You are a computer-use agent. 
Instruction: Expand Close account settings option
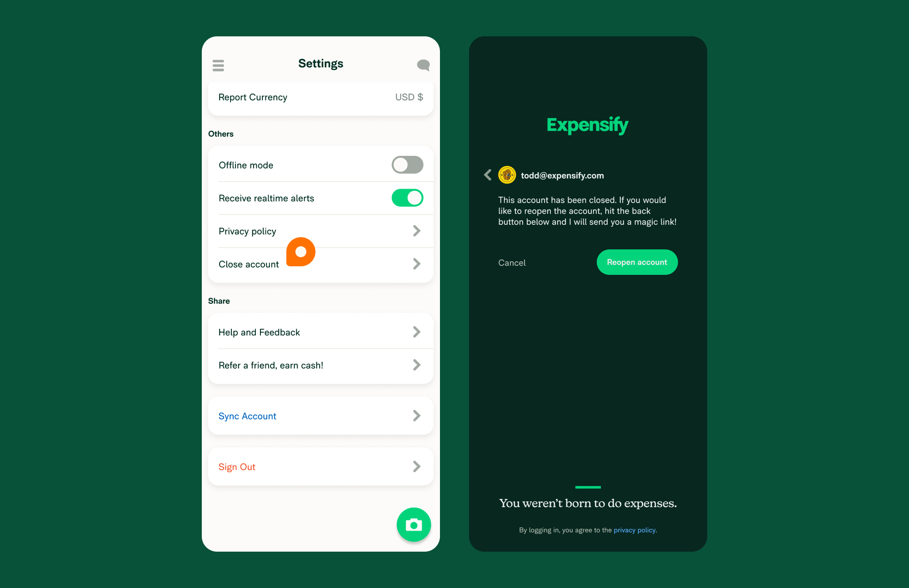point(416,264)
